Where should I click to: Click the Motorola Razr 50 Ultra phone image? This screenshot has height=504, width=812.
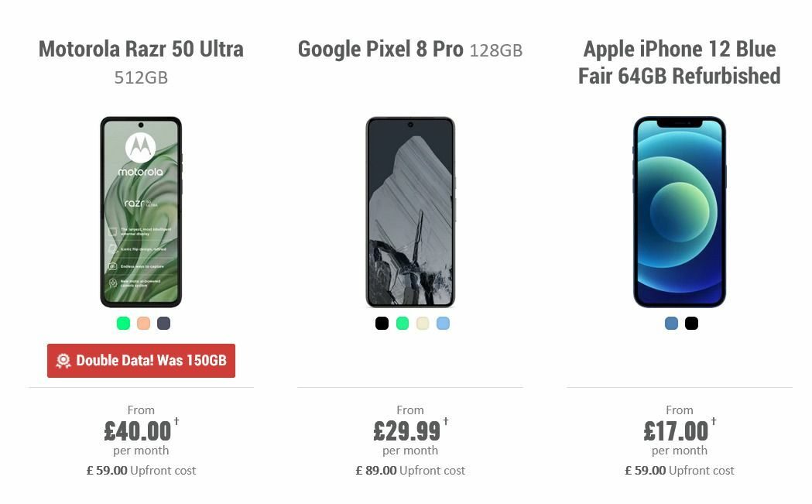(142, 211)
